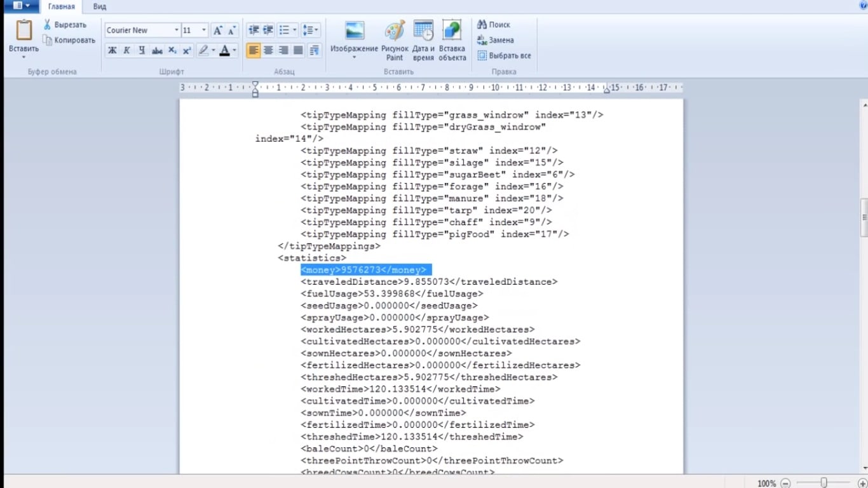868x488 pixels.
Task: Apply superscript formatting
Action: pyautogui.click(x=187, y=50)
